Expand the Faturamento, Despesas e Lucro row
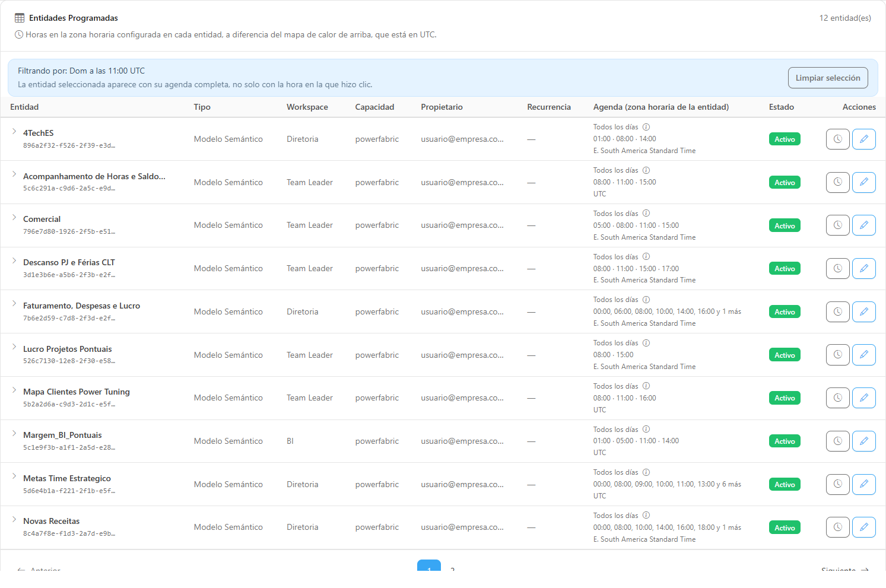The image size is (886, 588). pyautogui.click(x=14, y=304)
